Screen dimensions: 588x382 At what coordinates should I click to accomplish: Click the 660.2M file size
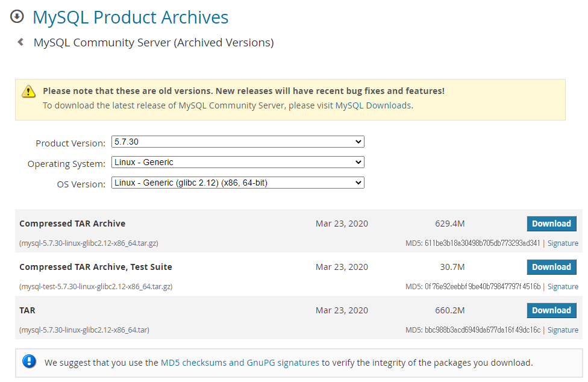[449, 311]
